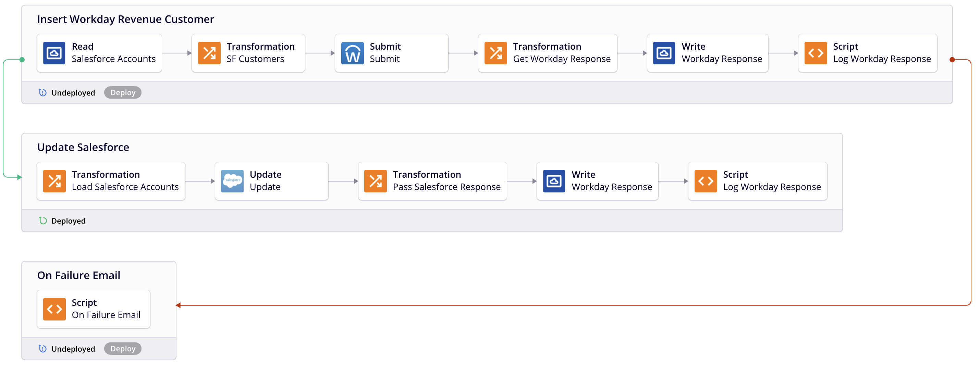Open the Get Workday Response transformation icon
This screenshot has height=365, width=980.
495,53
